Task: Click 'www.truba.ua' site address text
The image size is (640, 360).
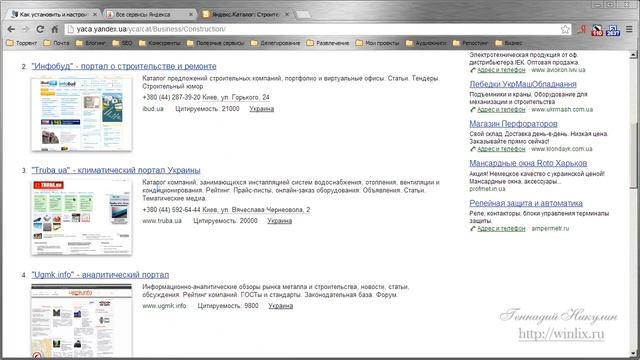Action: pyautogui.click(x=162, y=221)
